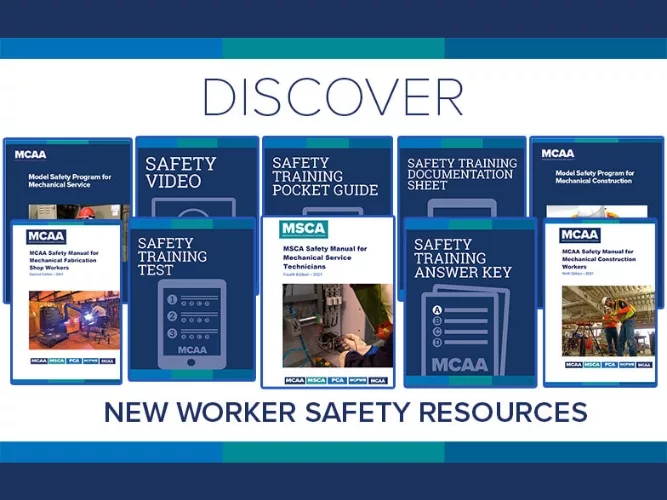Open the Safety Video card
This screenshot has width=667, height=500.
tap(197, 177)
